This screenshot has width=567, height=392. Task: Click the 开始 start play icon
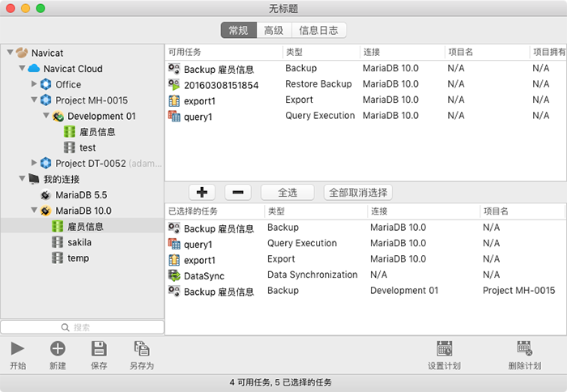(17, 348)
